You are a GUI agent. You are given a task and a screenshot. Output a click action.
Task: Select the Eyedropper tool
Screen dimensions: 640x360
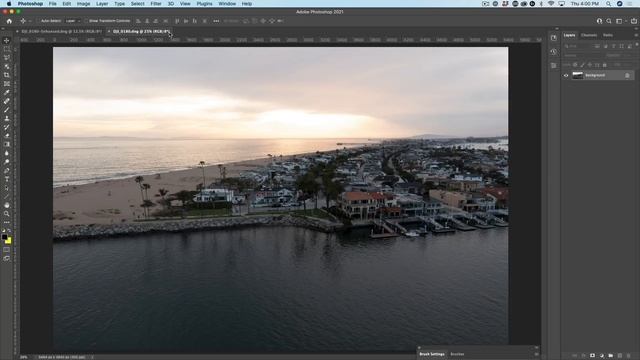(x=7, y=92)
